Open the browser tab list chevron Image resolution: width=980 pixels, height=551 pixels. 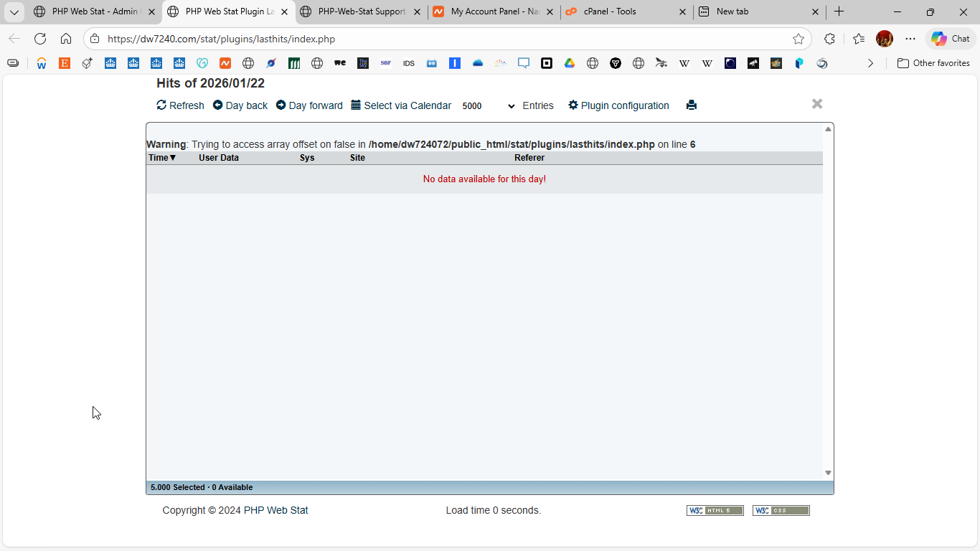point(14,12)
